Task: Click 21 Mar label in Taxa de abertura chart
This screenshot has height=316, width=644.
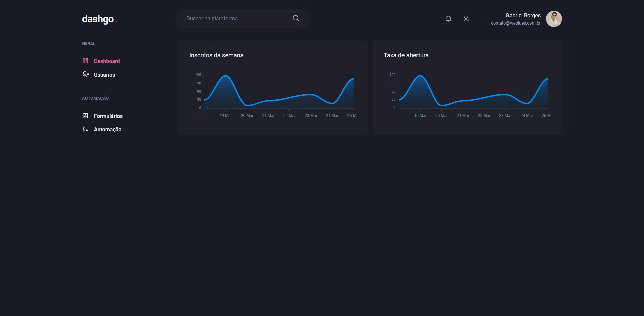Action: (463, 116)
